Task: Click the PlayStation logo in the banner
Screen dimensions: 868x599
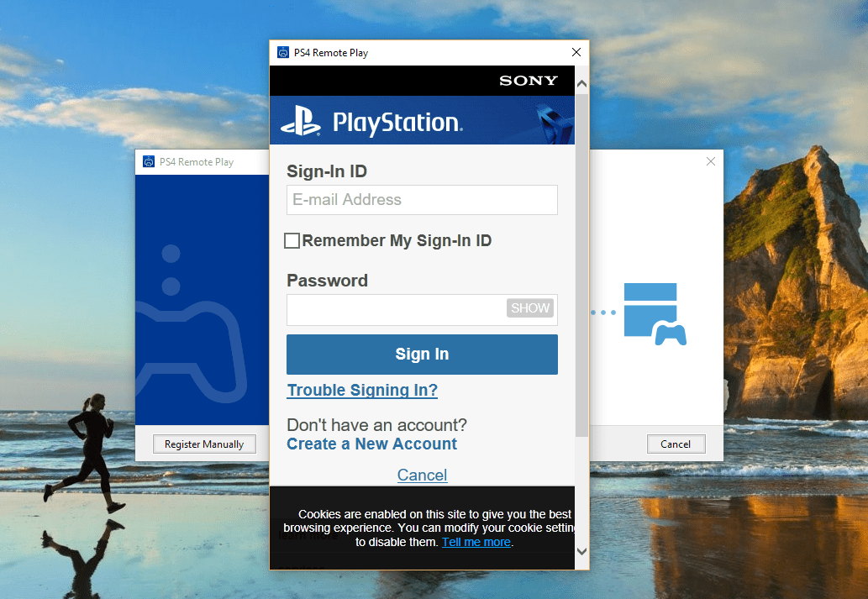Action: (x=371, y=121)
